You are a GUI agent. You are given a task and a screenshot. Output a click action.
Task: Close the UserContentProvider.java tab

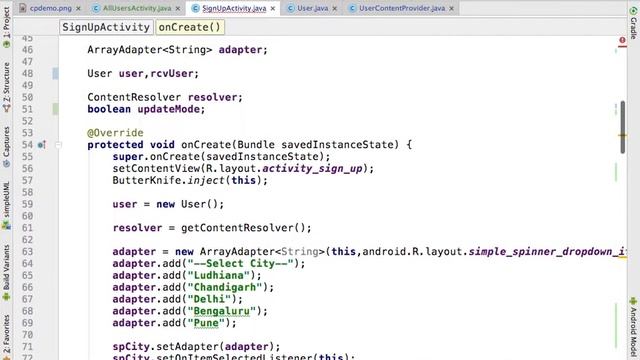point(451,8)
